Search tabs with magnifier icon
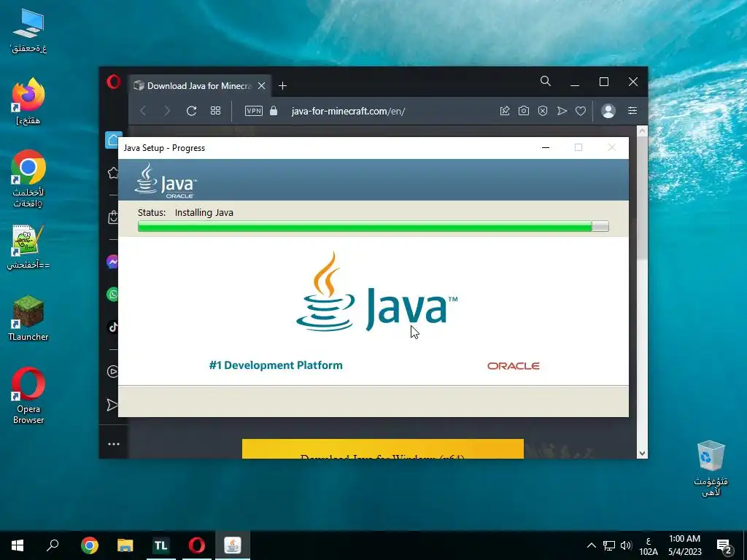This screenshot has width=747, height=560. coord(546,82)
